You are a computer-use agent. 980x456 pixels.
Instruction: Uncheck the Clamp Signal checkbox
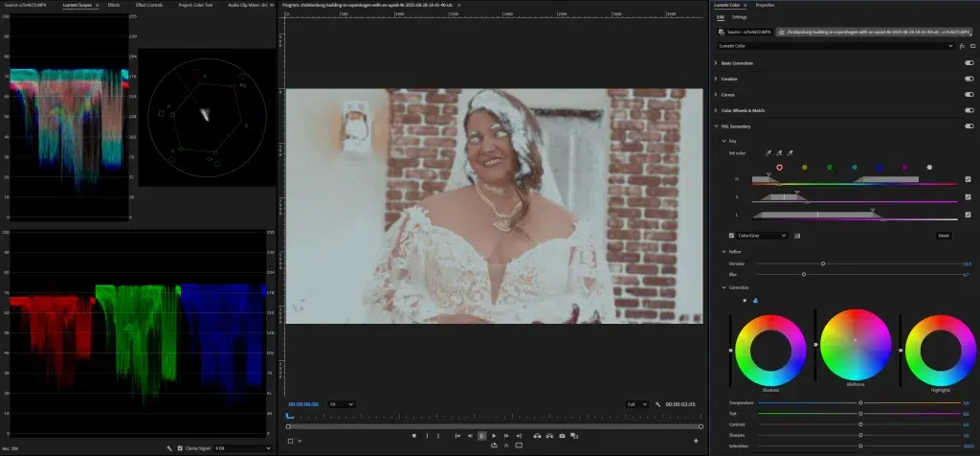pyautogui.click(x=180, y=448)
